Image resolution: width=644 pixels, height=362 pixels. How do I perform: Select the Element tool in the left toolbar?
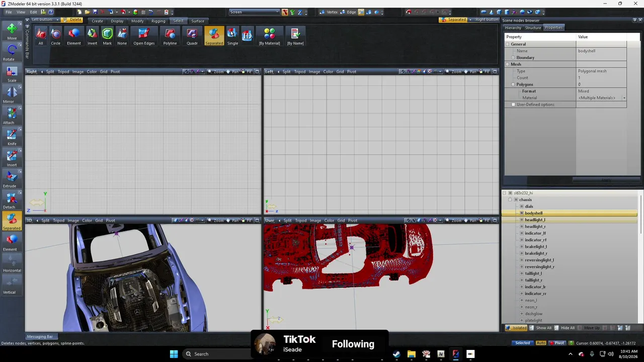click(x=12, y=242)
